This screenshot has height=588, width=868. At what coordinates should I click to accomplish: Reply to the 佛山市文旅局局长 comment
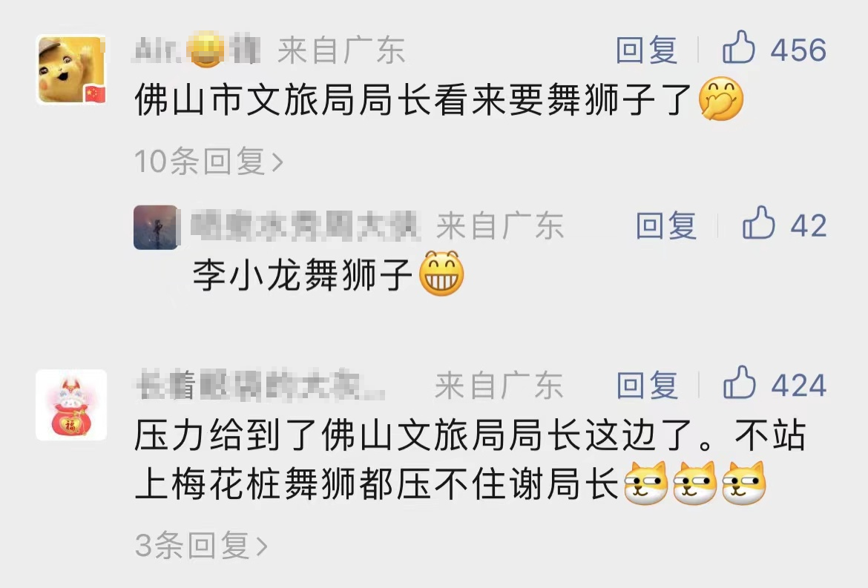click(647, 50)
